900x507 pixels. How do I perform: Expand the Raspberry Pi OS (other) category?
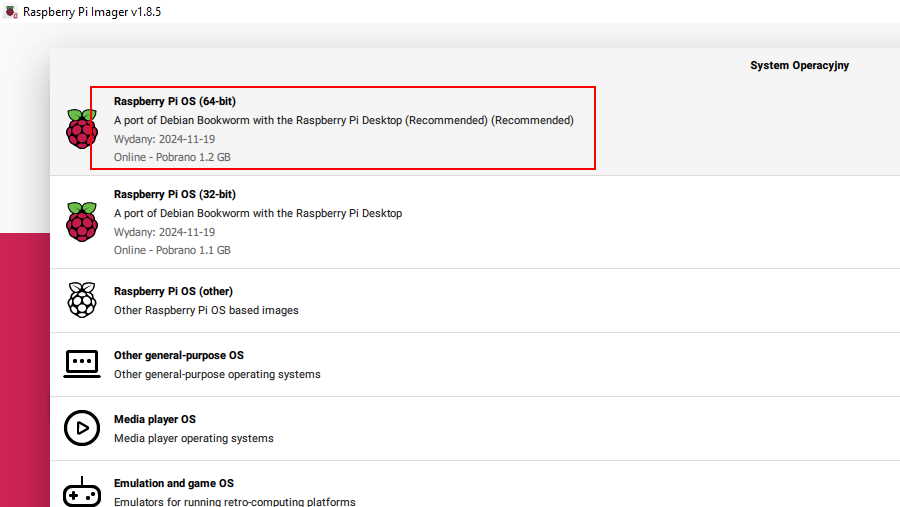pyautogui.click(x=173, y=291)
